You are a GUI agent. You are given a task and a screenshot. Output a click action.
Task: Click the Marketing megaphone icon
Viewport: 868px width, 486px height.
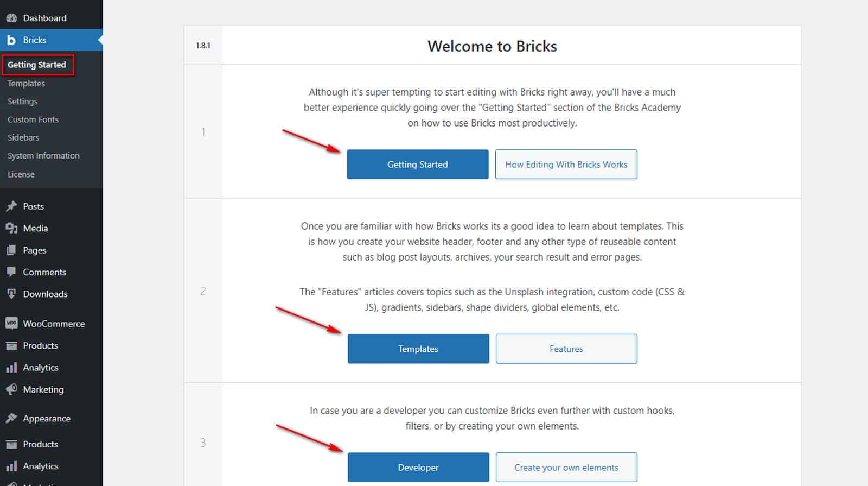11,389
